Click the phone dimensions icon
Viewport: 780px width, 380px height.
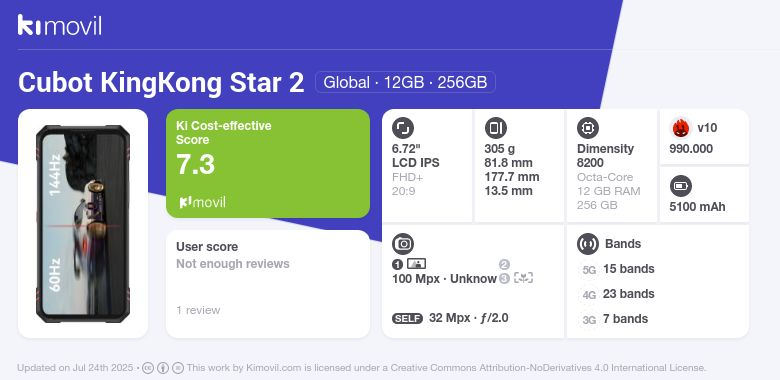(x=495, y=128)
